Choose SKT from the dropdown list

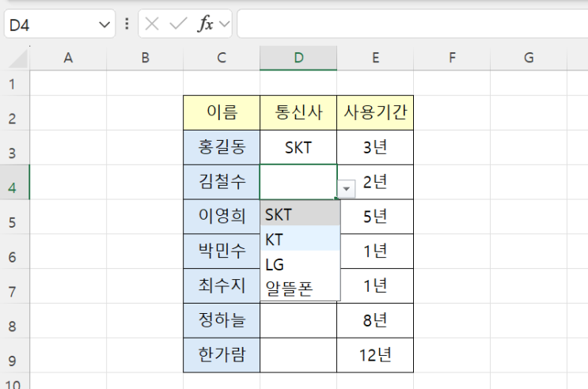300,214
